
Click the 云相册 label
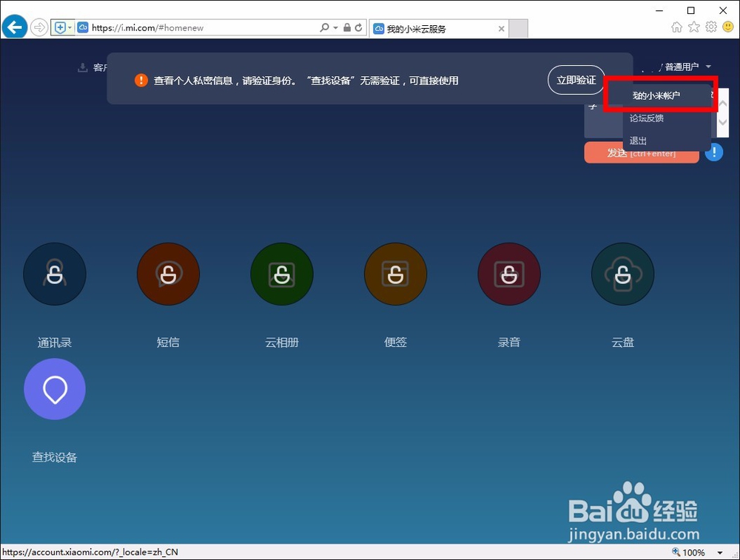(282, 343)
